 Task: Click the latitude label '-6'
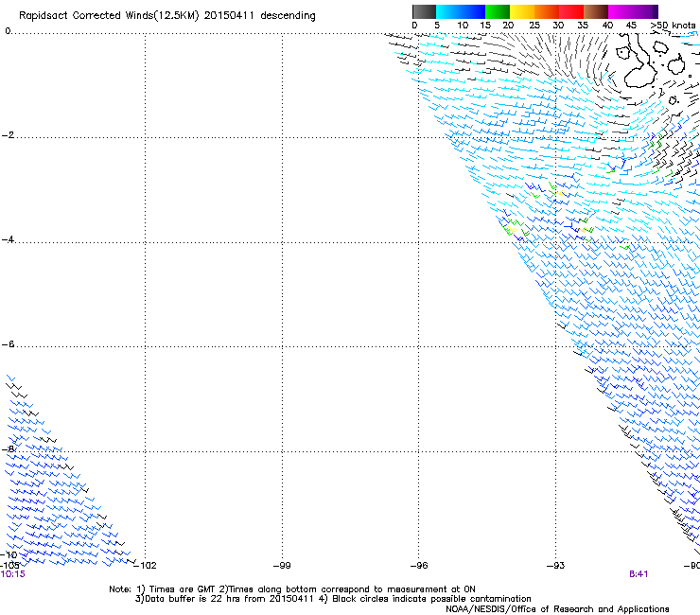pyautogui.click(x=8, y=344)
